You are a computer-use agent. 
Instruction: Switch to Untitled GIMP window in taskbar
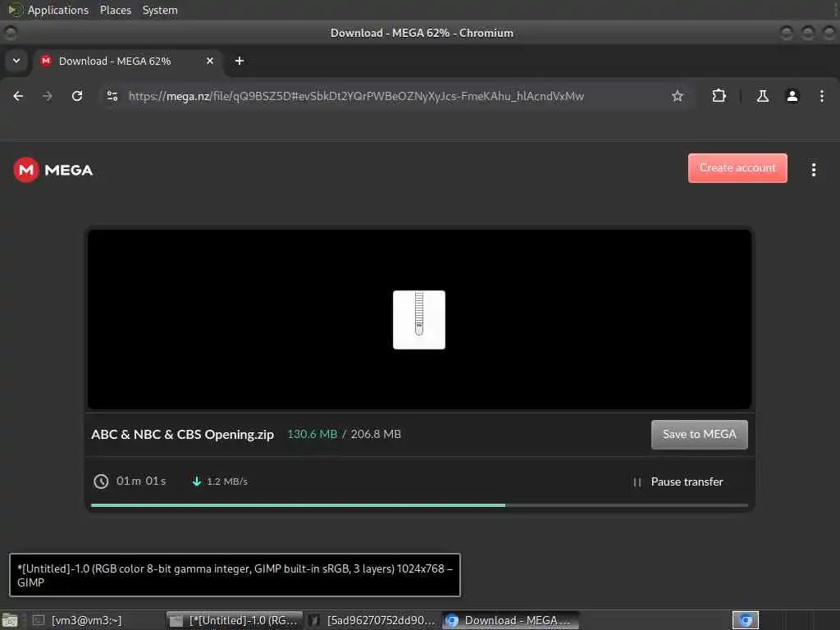[x=235, y=620]
